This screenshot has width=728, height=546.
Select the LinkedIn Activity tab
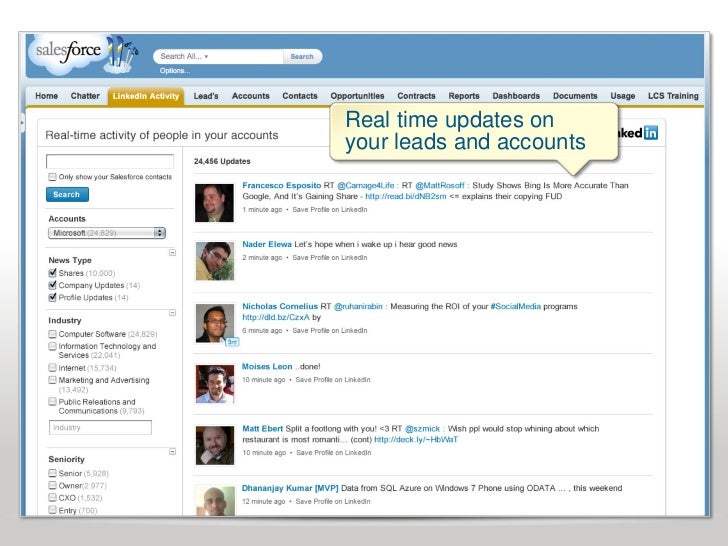coord(146,96)
